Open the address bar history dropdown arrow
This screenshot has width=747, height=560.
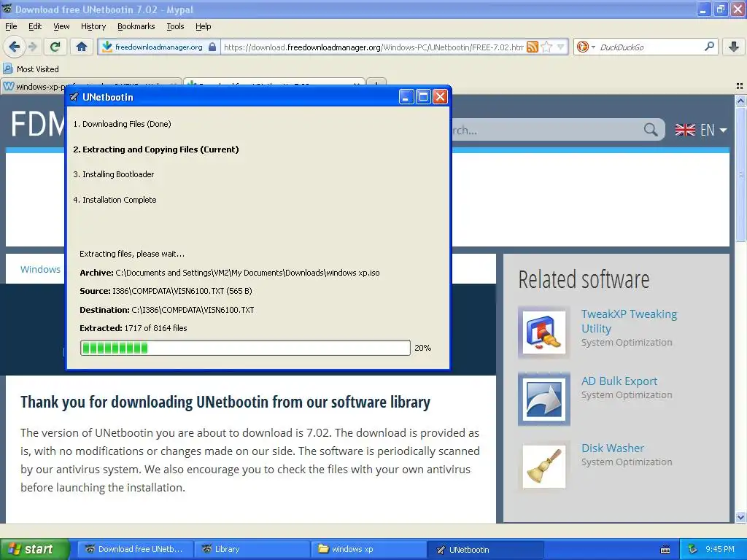(561, 47)
